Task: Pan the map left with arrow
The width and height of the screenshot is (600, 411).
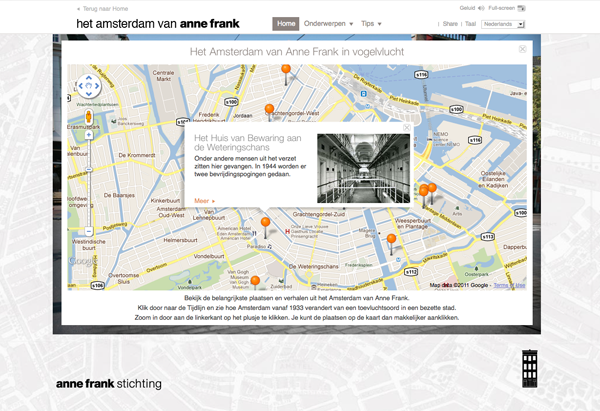Action: click(x=81, y=86)
